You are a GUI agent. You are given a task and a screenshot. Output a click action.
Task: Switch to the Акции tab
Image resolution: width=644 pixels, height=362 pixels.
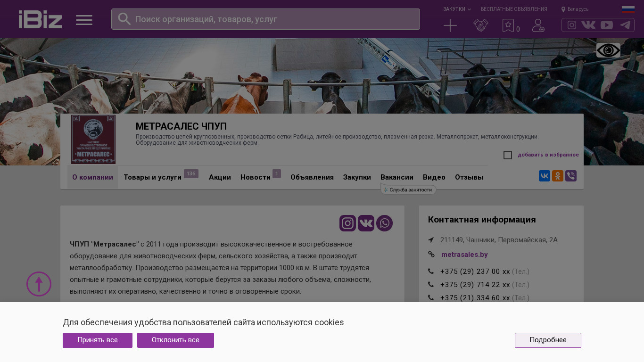[220, 177]
